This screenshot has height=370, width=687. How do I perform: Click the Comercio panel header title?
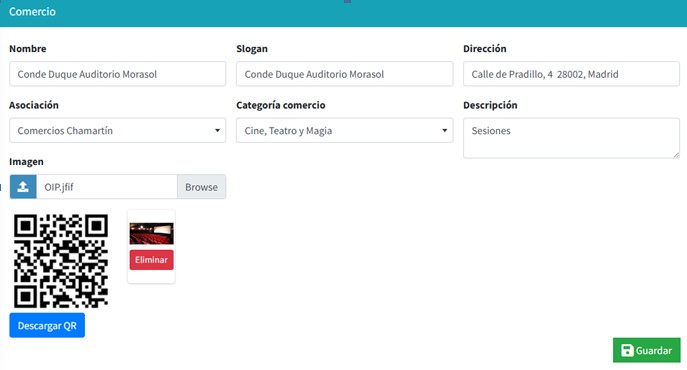[x=32, y=12]
